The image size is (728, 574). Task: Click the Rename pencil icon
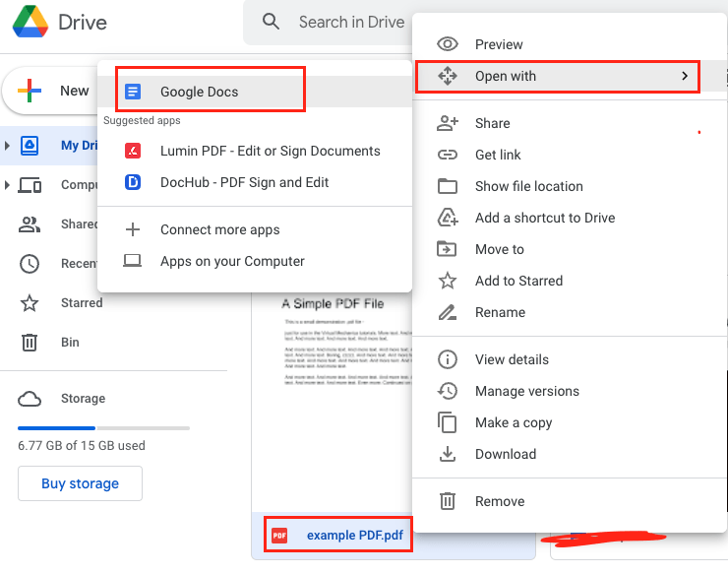coord(448,312)
